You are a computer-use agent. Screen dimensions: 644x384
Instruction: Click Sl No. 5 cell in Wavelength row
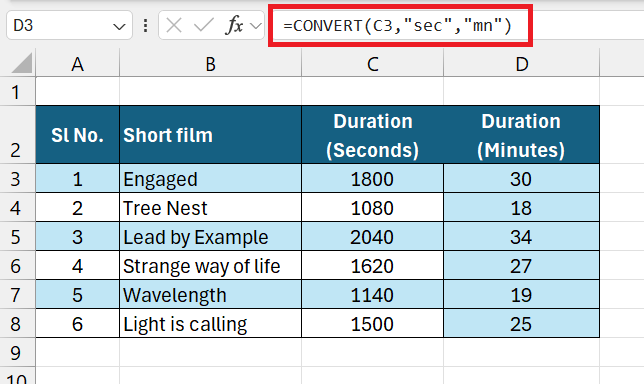point(78,294)
